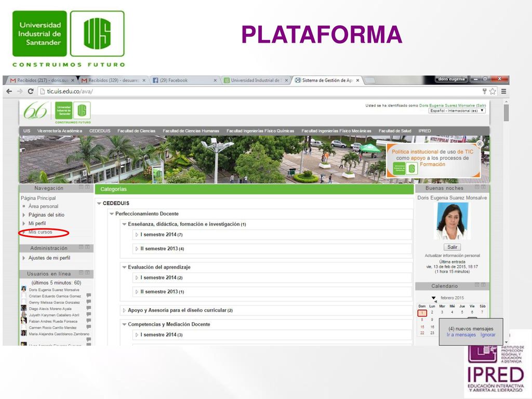Viewport: 532px width, 399px height.
Task: Expand II semestre 2013 (4)
Action: tap(137, 249)
